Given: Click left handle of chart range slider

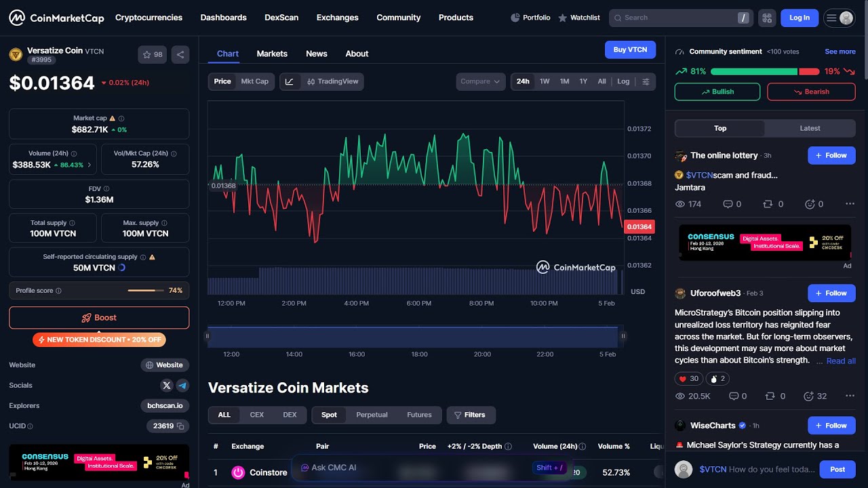Looking at the screenshot, I should (x=208, y=335).
